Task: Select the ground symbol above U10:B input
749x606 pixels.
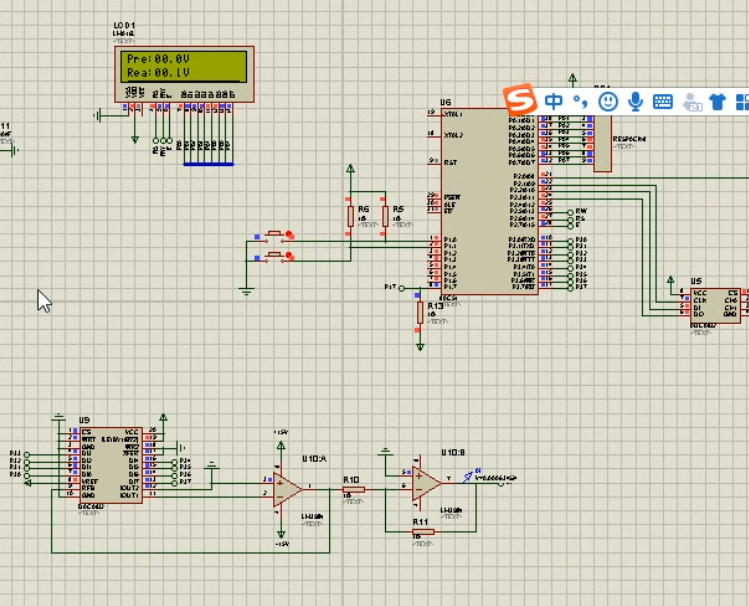Action: [385, 451]
